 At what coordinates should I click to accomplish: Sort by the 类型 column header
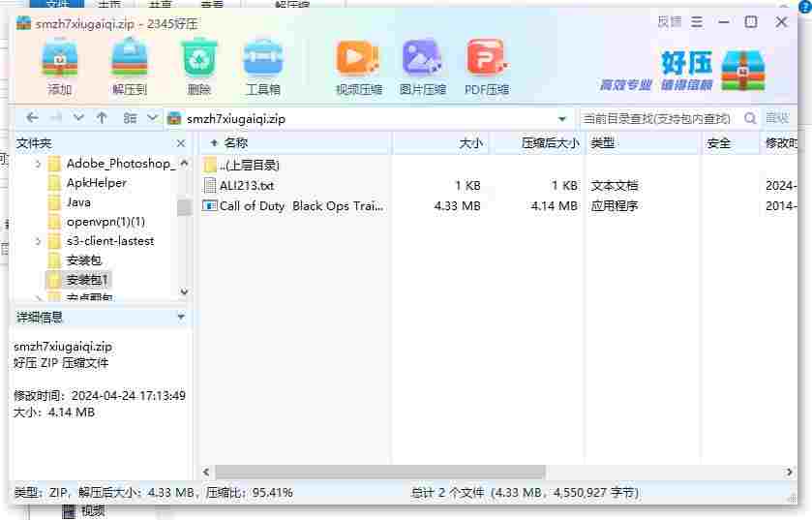point(644,143)
